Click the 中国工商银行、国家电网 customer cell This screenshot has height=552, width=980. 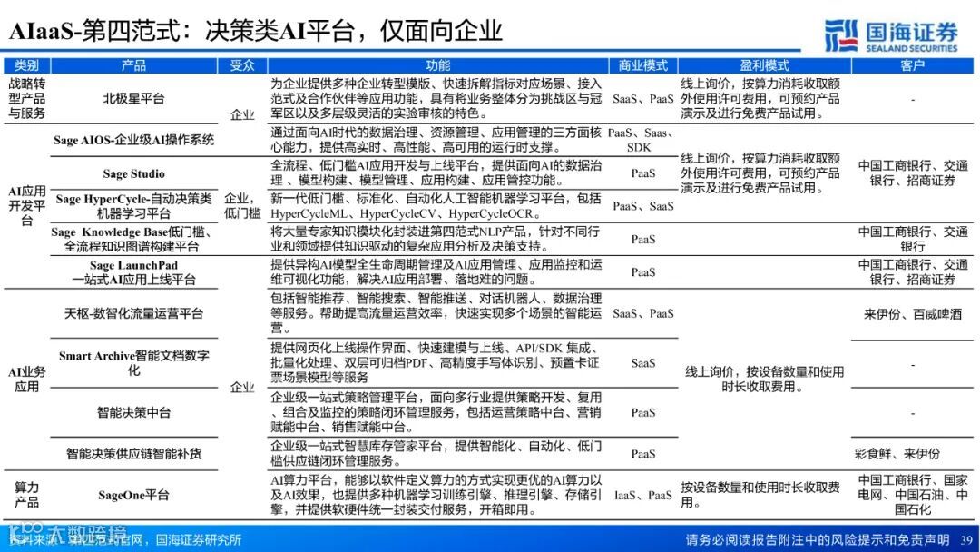pos(913,495)
